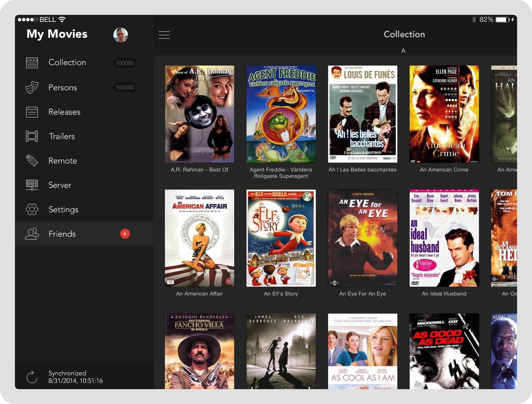Screen dimensions: 532x404
Task: Open the partially visible An American Haunting cover
Action: pos(504,114)
